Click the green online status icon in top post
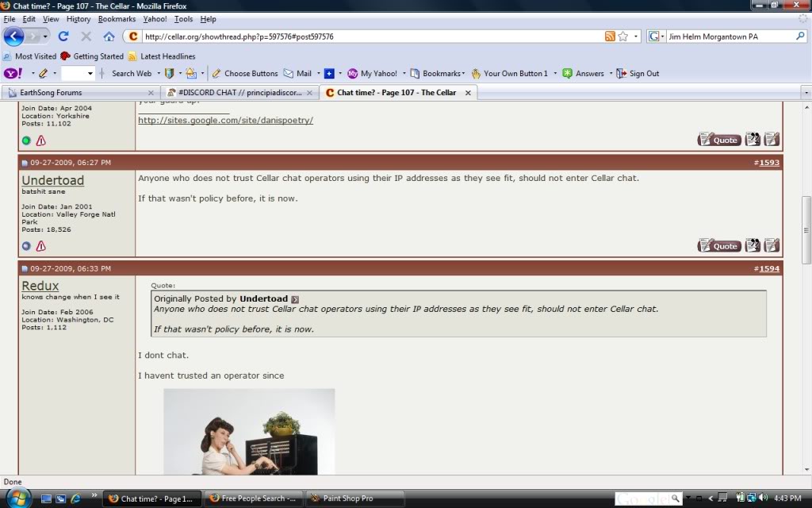Screen dimensions: 812x508 [x=26, y=140]
